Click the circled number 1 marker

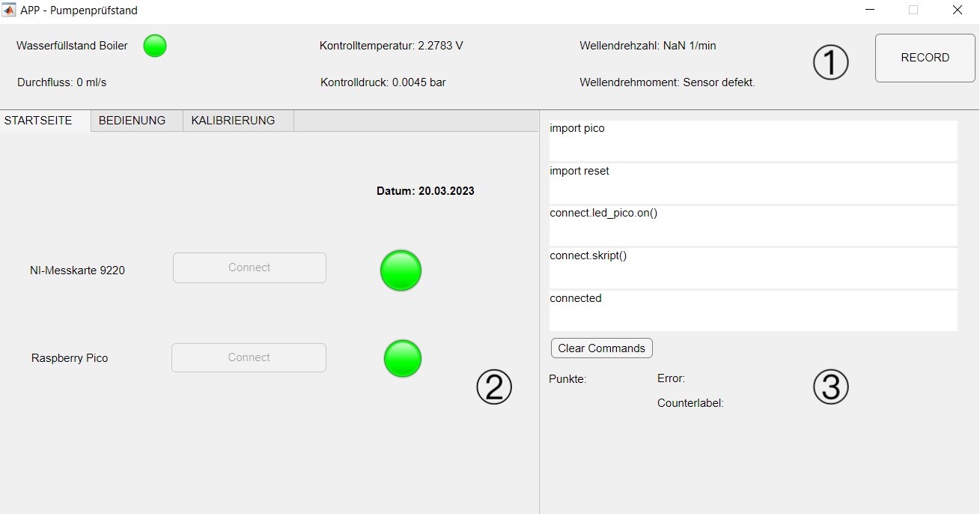831,63
